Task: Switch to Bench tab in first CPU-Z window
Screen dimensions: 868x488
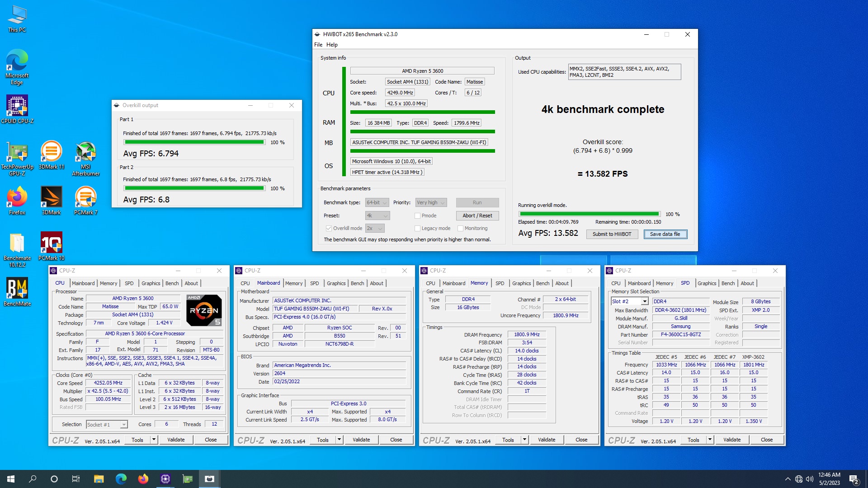Action: (172, 283)
